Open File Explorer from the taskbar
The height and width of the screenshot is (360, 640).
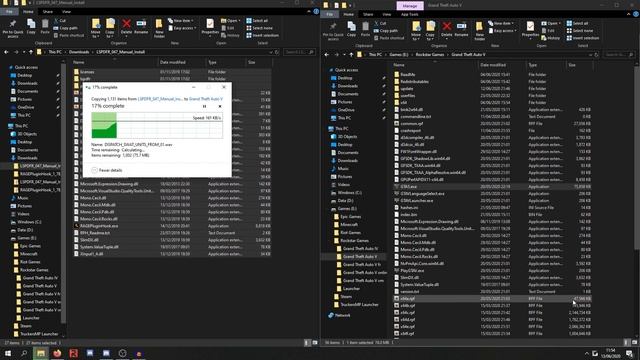(41, 353)
